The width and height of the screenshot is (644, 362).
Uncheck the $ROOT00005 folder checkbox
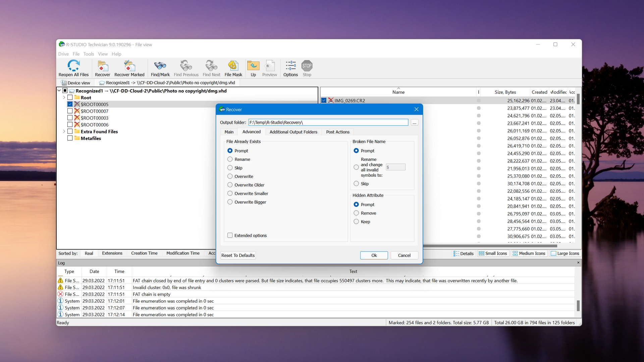pyautogui.click(x=70, y=104)
